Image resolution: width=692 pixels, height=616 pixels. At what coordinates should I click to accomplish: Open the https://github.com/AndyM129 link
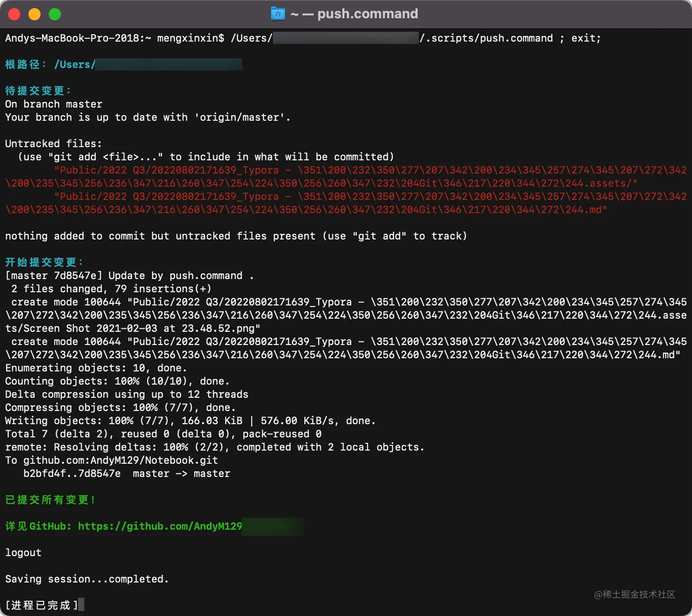[160, 526]
